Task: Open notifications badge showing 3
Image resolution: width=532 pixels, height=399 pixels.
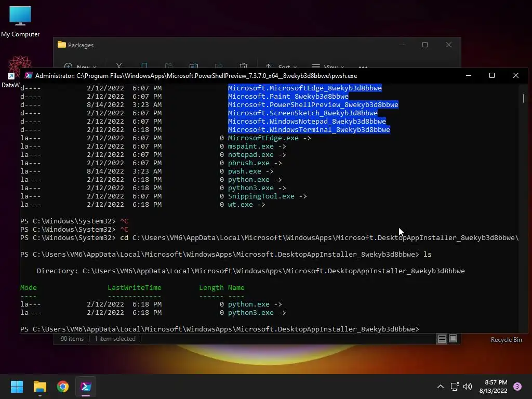Action: (517, 387)
